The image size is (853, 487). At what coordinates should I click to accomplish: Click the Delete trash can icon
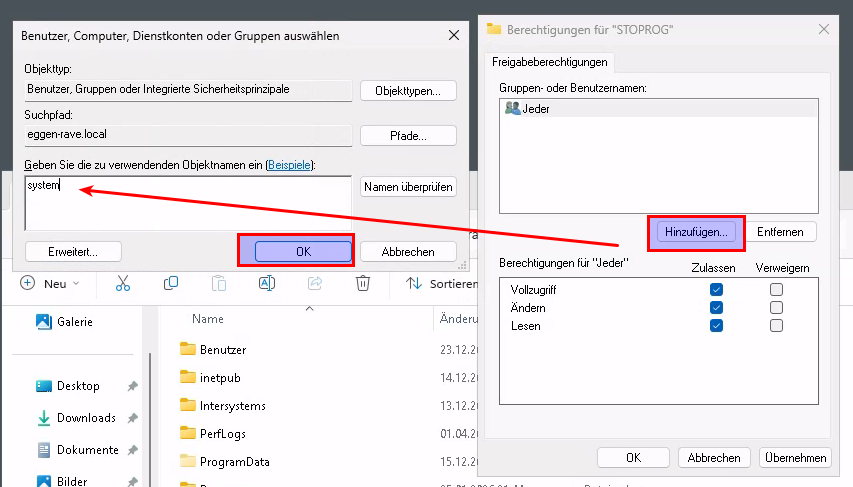(363, 283)
